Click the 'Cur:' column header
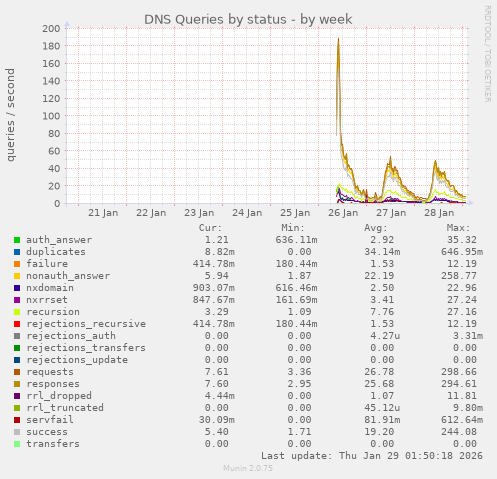This screenshot has height=479, width=497. [x=210, y=228]
